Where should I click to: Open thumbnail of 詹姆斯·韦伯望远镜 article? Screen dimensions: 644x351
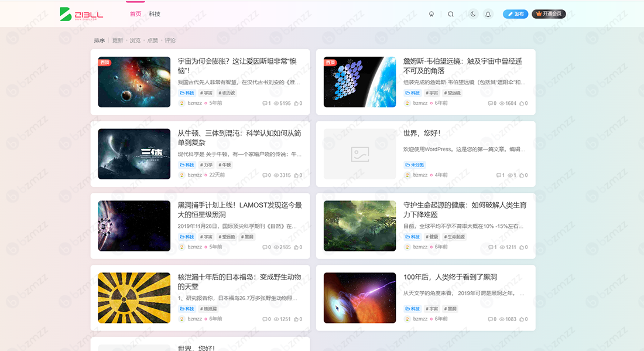coord(360,82)
